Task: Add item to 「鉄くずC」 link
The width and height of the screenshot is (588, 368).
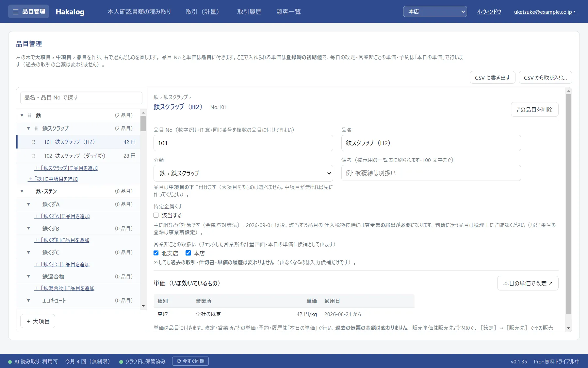Action: (x=62, y=264)
